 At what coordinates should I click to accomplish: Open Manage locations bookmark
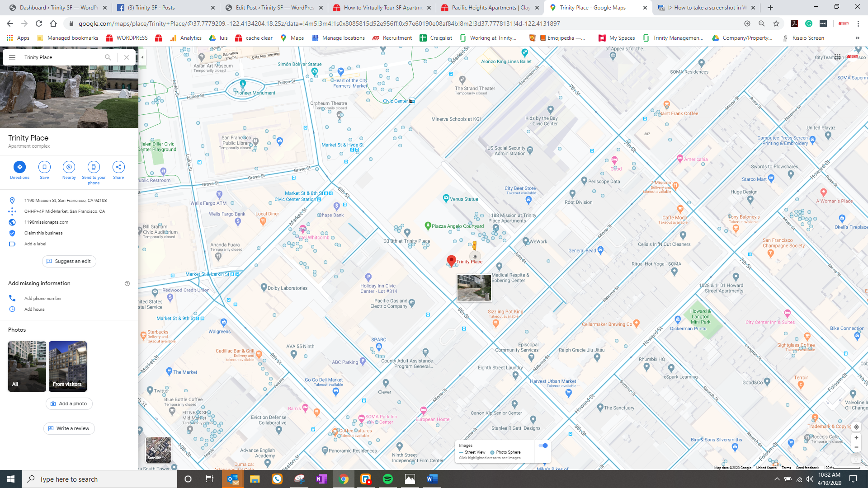(x=338, y=38)
